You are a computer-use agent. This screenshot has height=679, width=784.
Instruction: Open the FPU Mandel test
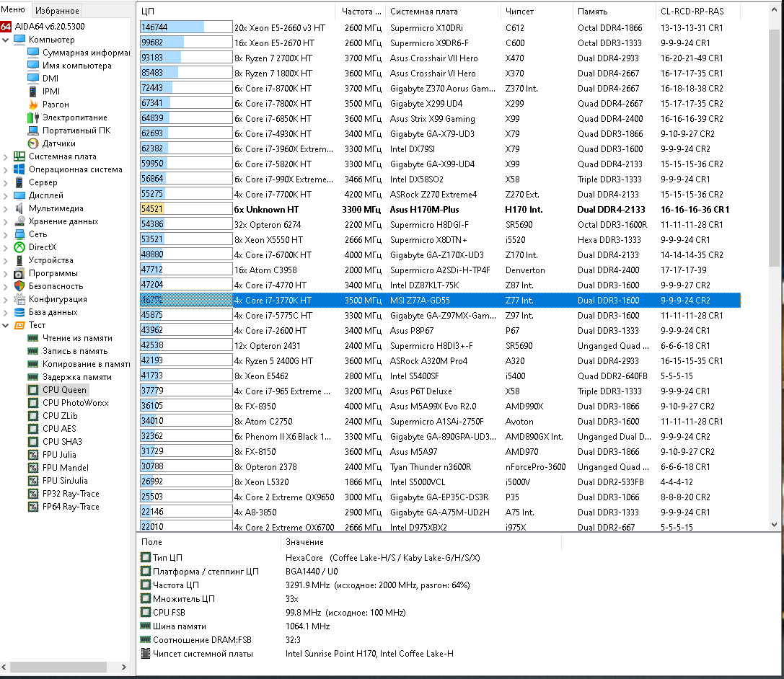point(65,468)
